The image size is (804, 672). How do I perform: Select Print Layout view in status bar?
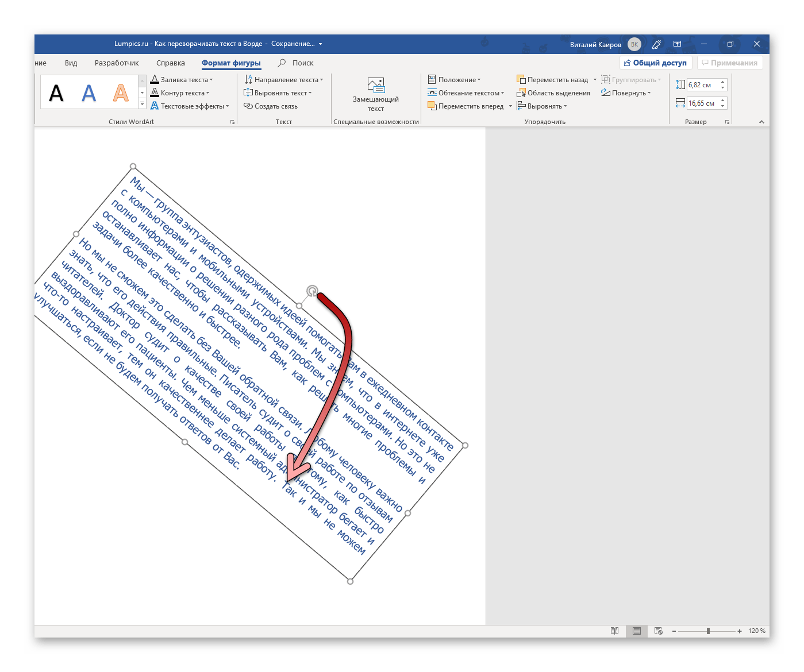[636, 631]
